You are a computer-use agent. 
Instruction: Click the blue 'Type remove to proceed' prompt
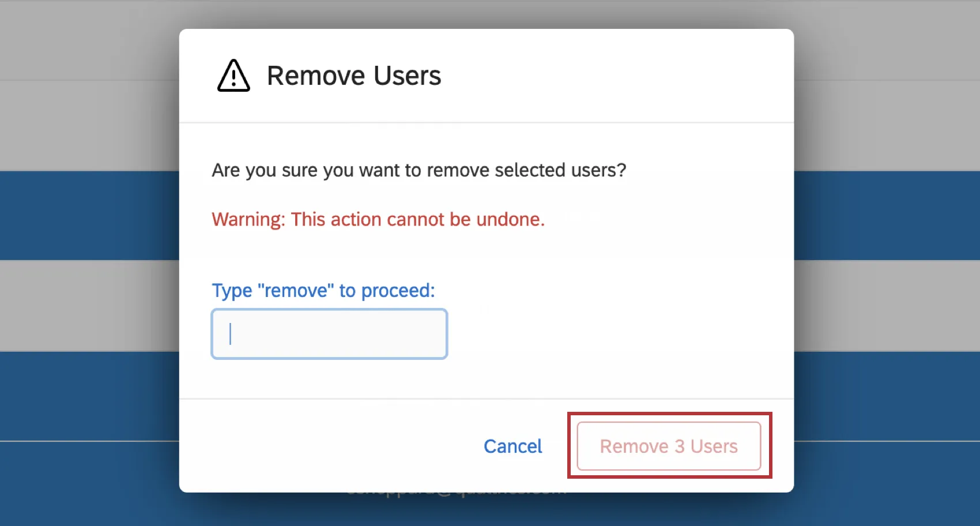point(323,290)
